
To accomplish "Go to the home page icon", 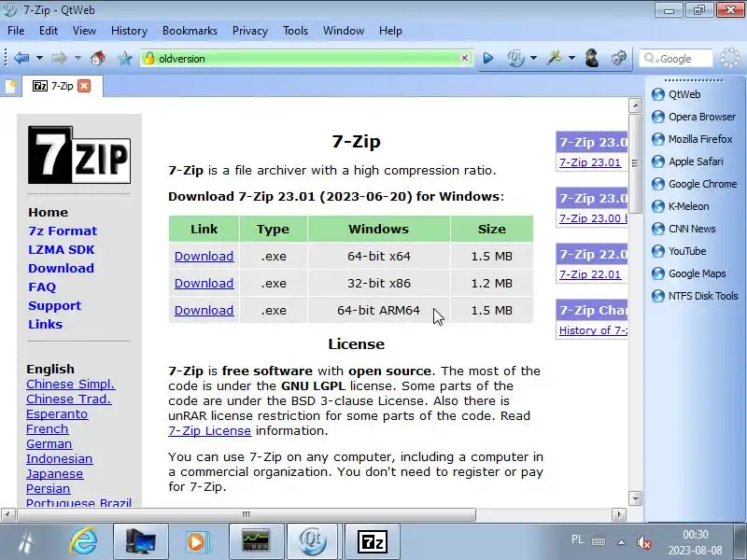I will tap(98, 58).
